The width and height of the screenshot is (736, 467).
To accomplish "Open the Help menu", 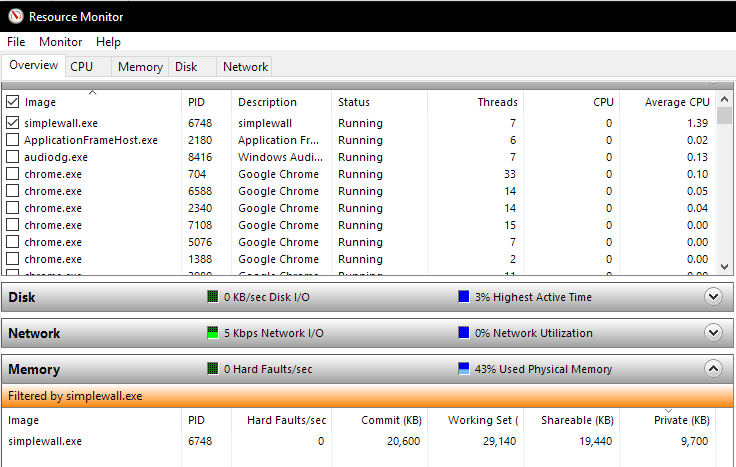I will tap(108, 42).
